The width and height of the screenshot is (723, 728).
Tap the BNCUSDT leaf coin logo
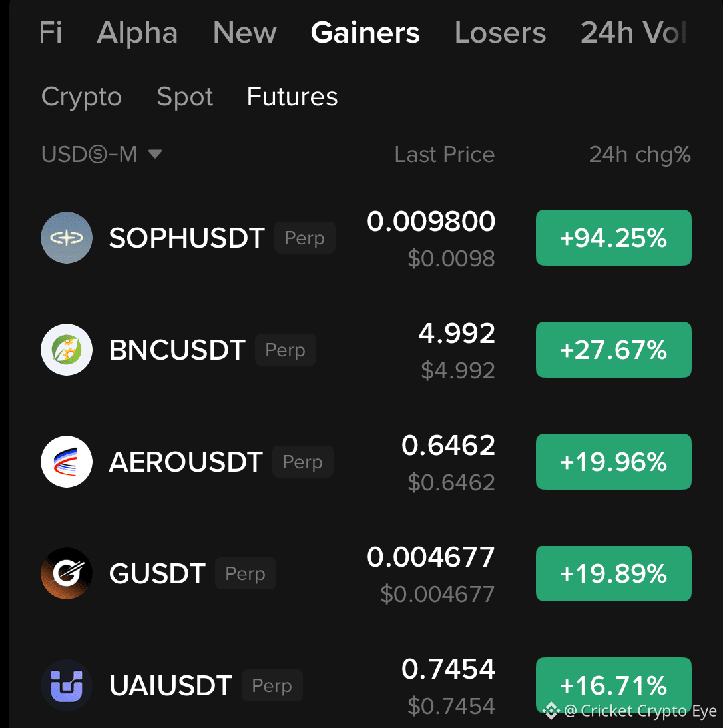click(x=67, y=350)
